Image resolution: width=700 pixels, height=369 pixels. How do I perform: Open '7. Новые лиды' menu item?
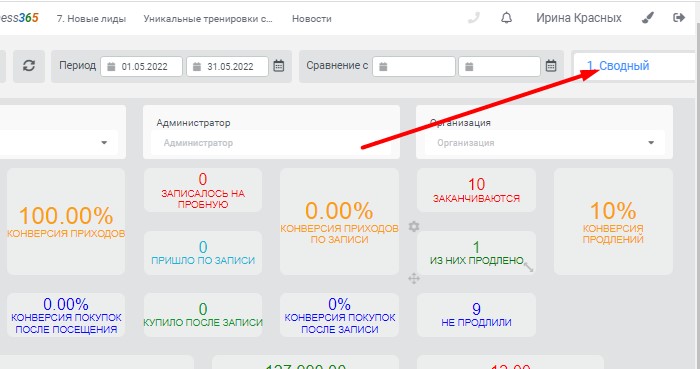coord(91,19)
